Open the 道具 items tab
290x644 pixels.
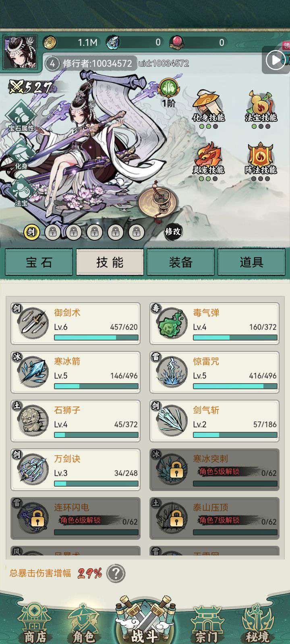[251, 262]
